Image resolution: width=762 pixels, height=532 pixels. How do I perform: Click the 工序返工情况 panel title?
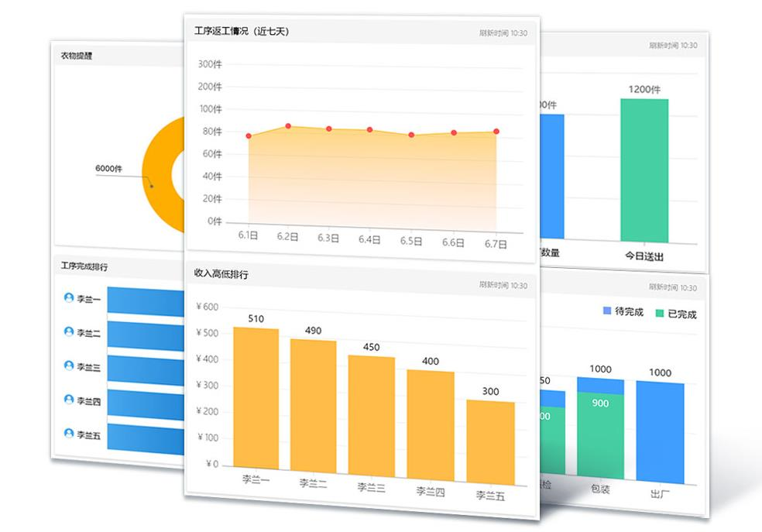242,31
